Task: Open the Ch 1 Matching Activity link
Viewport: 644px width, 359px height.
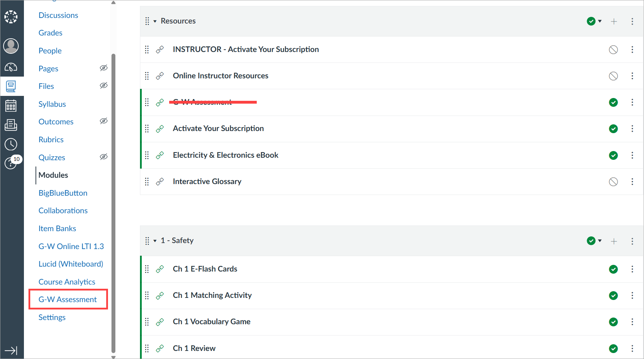Action: (212, 295)
